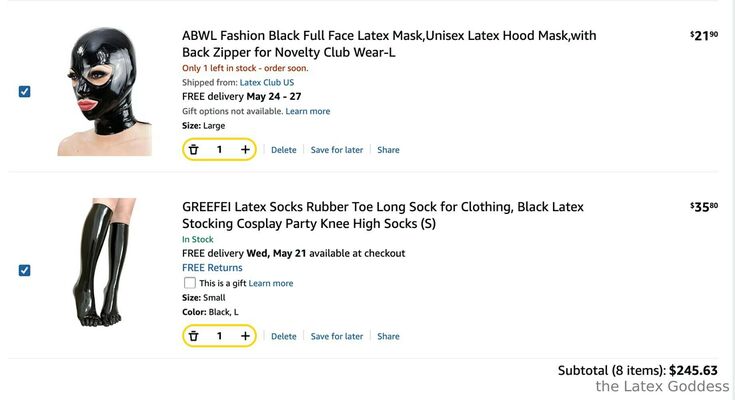Open the FREE Returns link
This screenshot has height=400, width=735.
(212, 268)
